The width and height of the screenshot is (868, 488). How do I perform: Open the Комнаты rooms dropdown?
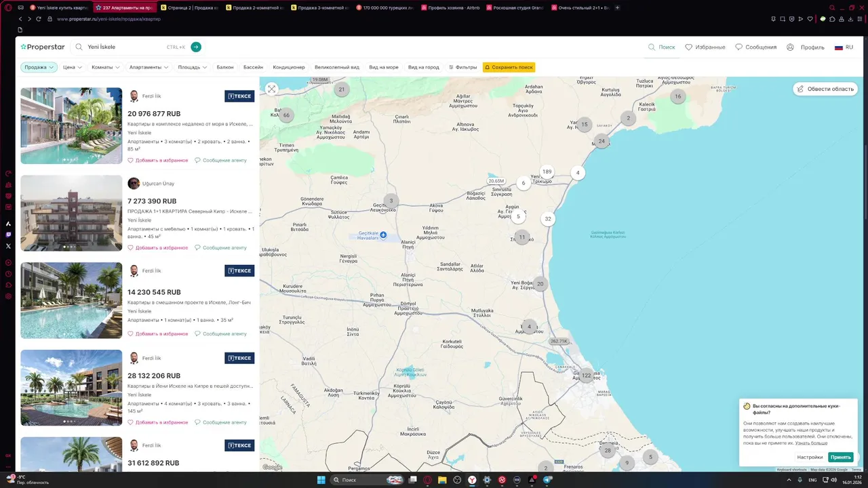coord(106,67)
